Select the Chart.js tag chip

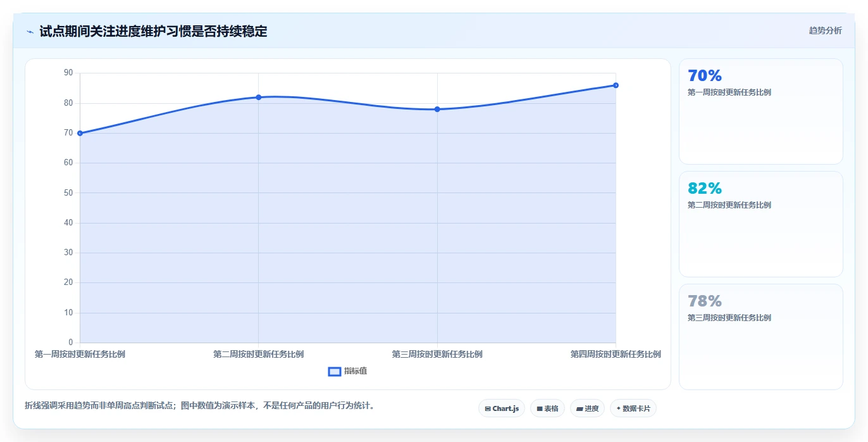(x=502, y=408)
